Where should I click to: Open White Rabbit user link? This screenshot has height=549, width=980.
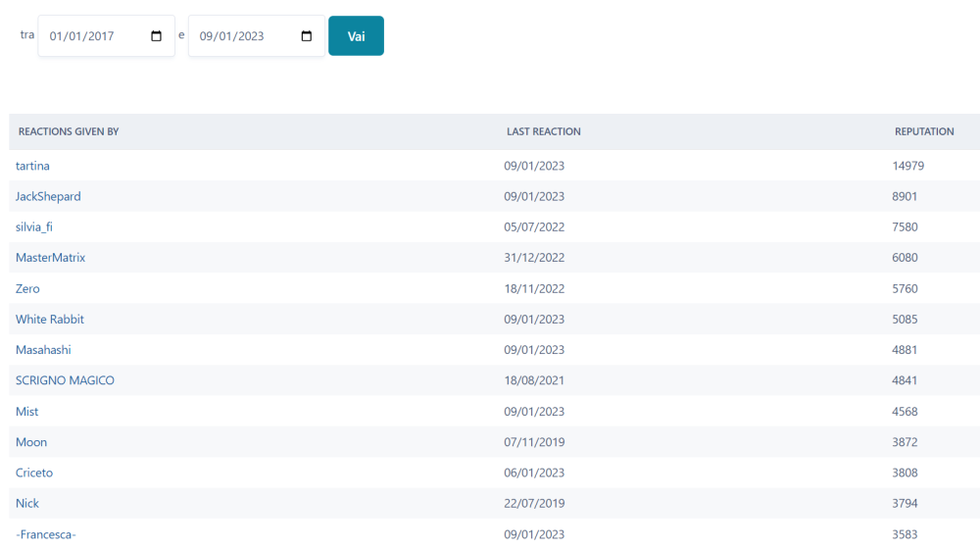tap(49, 319)
